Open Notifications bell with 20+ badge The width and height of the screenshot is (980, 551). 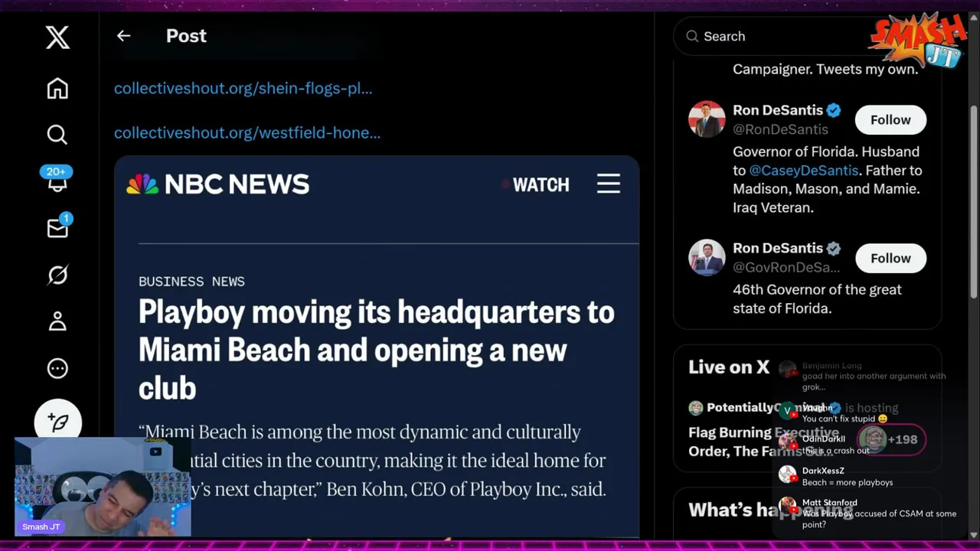(57, 180)
